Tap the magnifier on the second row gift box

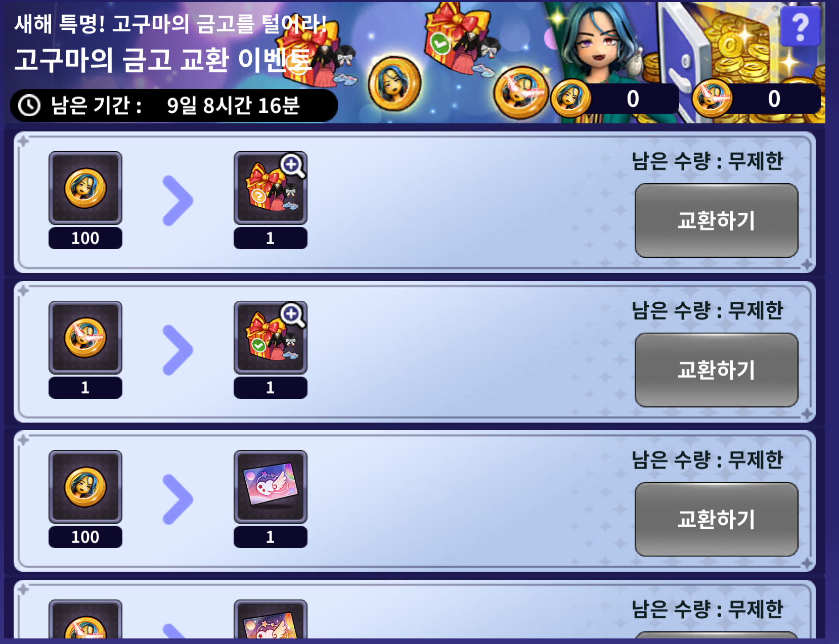point(293,315)
